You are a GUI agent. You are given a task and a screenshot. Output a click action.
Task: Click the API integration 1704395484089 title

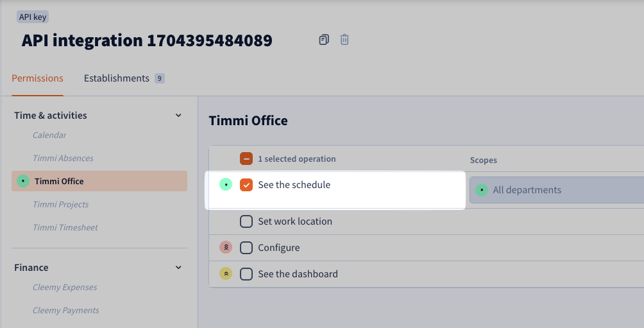tap(147, 40)
